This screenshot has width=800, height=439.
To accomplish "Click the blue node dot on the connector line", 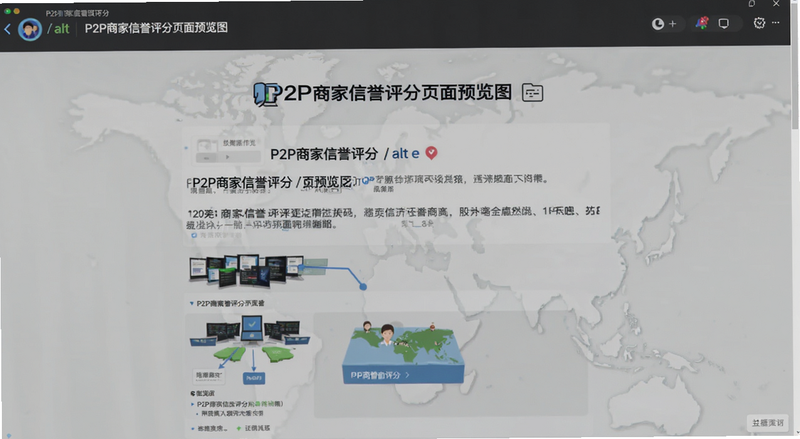I will coord(363,286).
